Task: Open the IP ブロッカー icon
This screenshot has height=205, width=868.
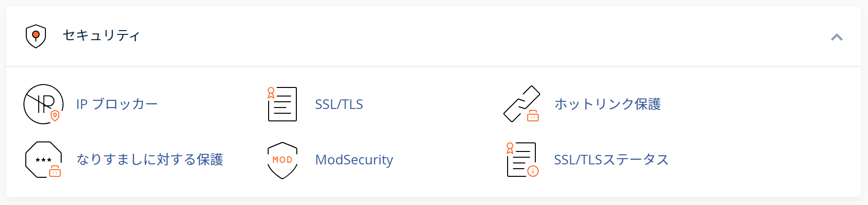Action: pyautogui.click(x=43, y=104)
